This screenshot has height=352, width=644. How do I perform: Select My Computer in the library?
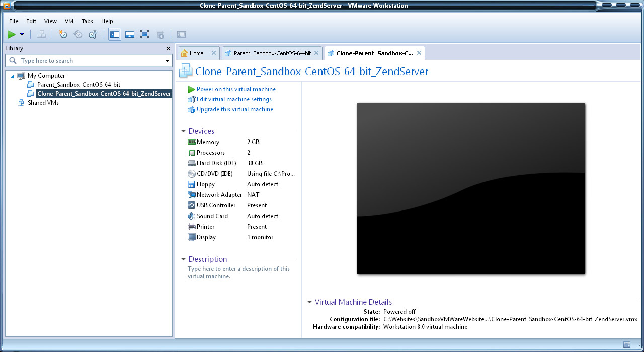tap(46, 76)
